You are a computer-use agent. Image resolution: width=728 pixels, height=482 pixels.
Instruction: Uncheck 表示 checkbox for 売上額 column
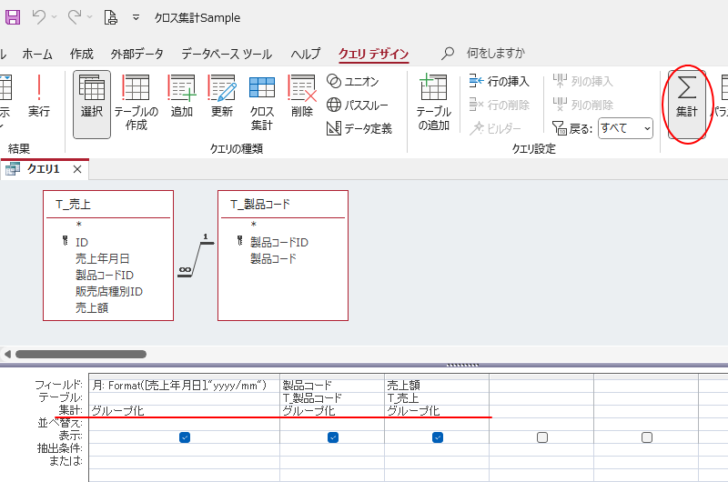(x=437, y=437)
